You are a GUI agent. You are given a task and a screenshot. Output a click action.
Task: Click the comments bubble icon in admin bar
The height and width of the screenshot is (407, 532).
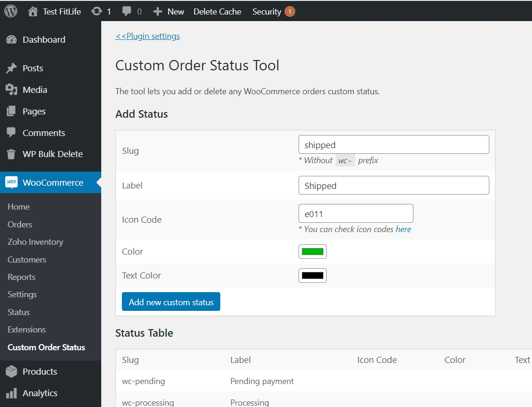click(127, 12)
